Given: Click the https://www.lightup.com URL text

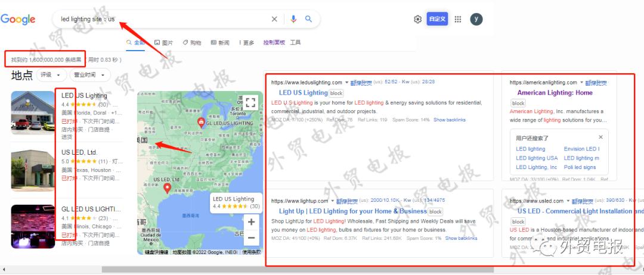Looking at the screenshot, I should (300, 201).
